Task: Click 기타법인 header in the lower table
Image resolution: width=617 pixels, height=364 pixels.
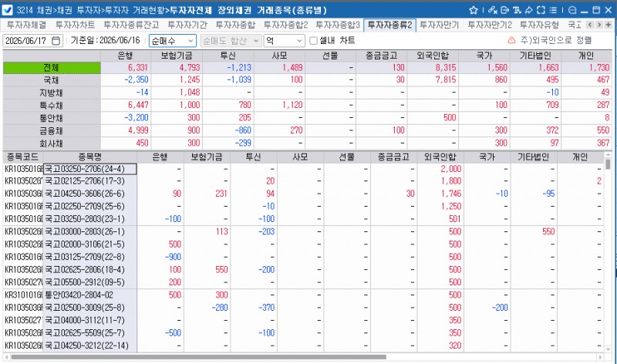Action: (534, 157)
